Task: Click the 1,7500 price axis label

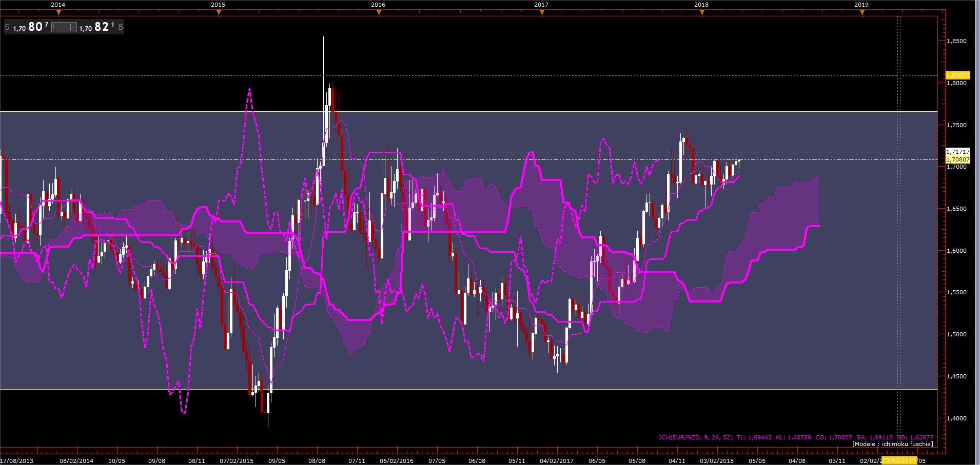Action: click(956, 125)
